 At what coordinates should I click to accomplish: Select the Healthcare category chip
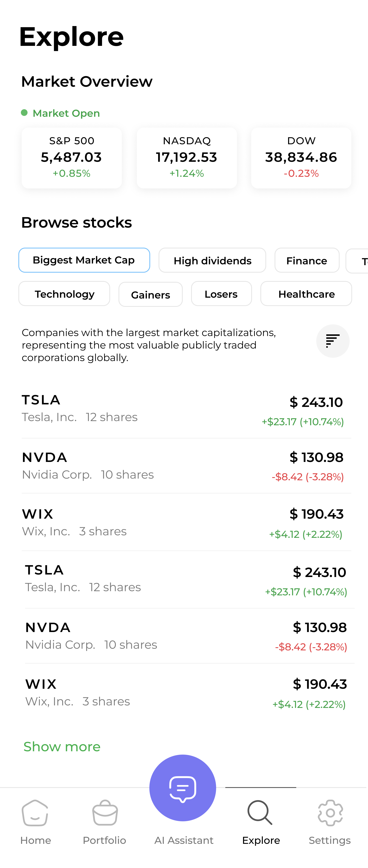pos(306,294)
